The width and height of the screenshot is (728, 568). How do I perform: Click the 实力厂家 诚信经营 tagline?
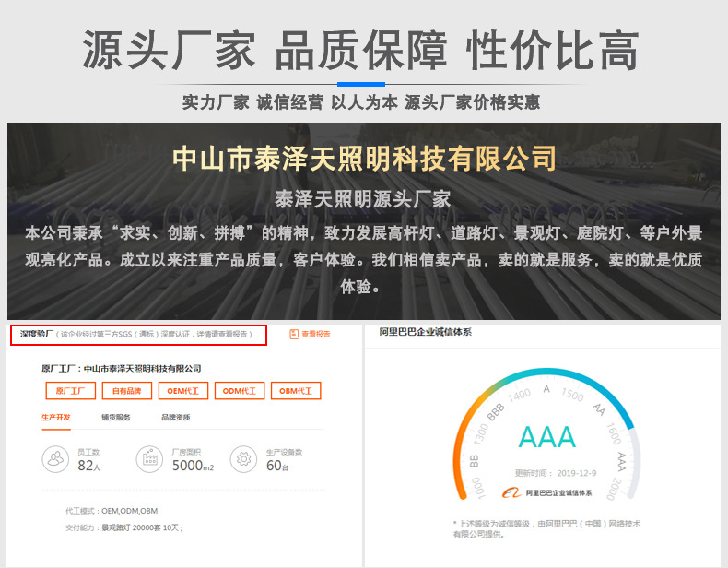coord(360,102)
